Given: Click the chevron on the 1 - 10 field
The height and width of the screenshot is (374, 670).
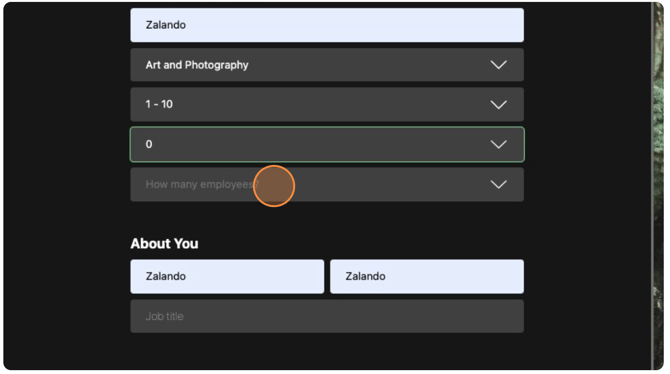Looking at the screenshot, I should [x=498, y=105].
